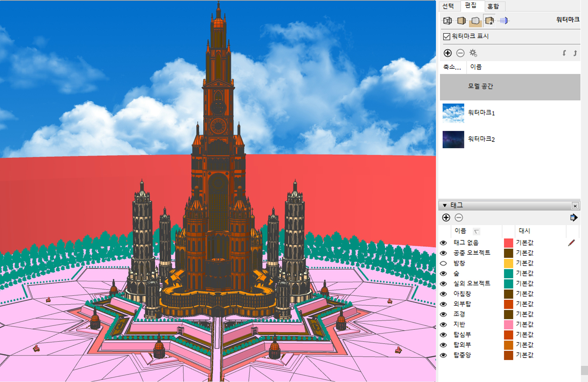
Task: Uncheck the 워터마크 표시 checkbox
Action: pos(447,37)
